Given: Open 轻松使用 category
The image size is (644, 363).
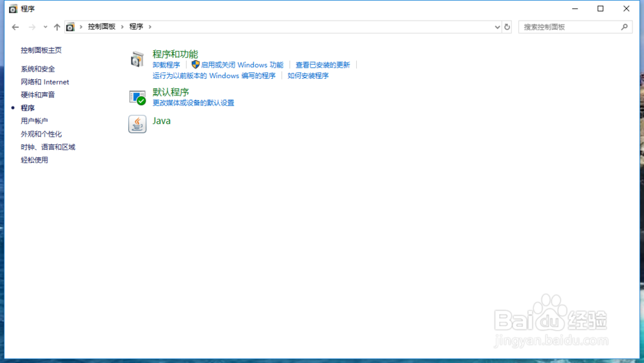Looking at the screenshot, I should click(x=34, y=160).
